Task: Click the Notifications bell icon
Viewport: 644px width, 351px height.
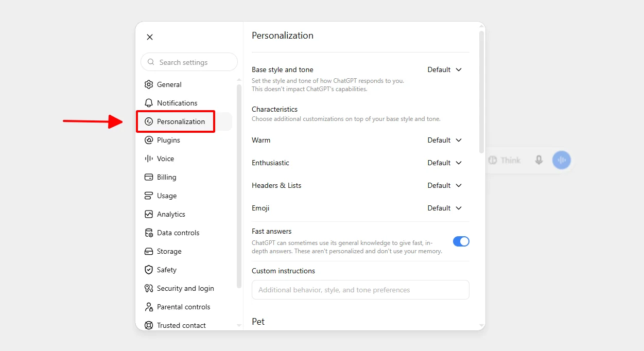Action: pos(149,103)
